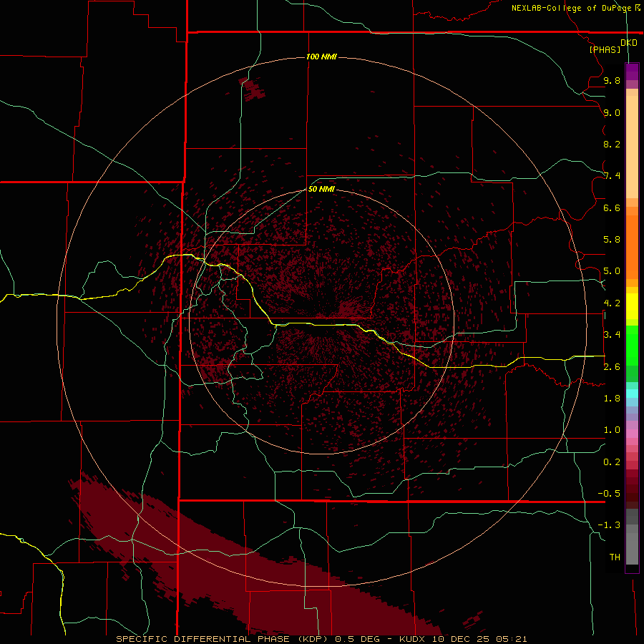Click the yellow segment of the color bar
This screenshot has width=644, height=644.
(632, 306)
